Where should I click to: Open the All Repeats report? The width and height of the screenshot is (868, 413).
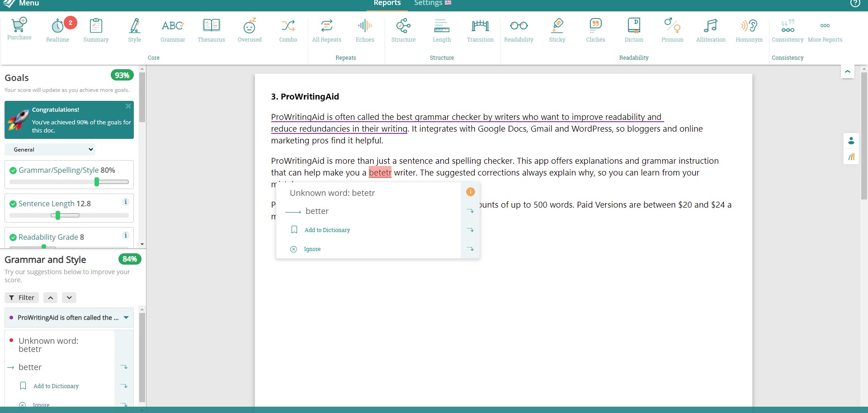pos(326,30)
